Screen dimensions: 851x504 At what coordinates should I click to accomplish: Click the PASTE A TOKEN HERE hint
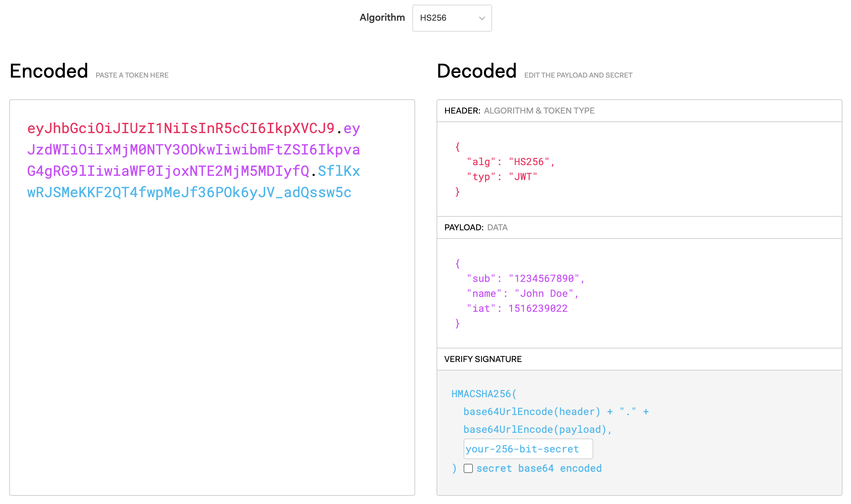click(132, 75)
